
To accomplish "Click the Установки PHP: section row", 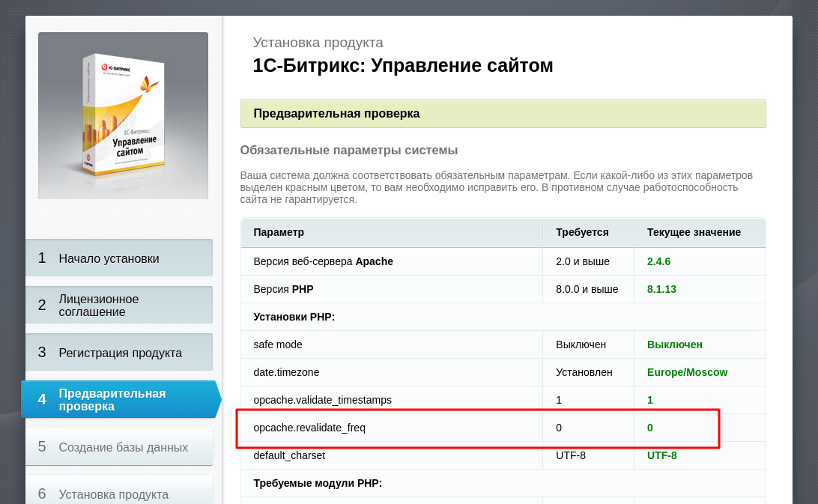I will (x=503, y=317).
